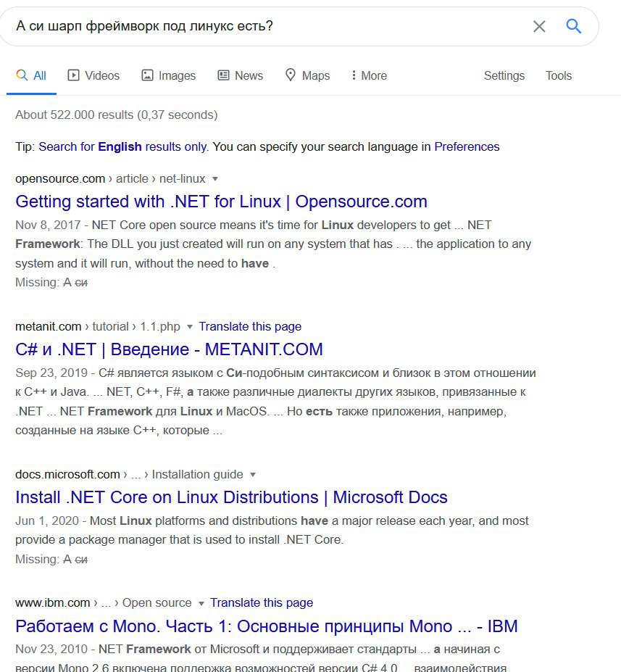Open the 'Работаем с Mono' IBM result
This screenshot has width=621, height=672.
[267, 626]
